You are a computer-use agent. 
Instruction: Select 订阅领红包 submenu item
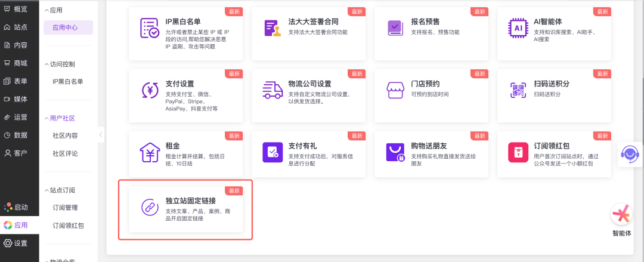click(x=68, y=226)
